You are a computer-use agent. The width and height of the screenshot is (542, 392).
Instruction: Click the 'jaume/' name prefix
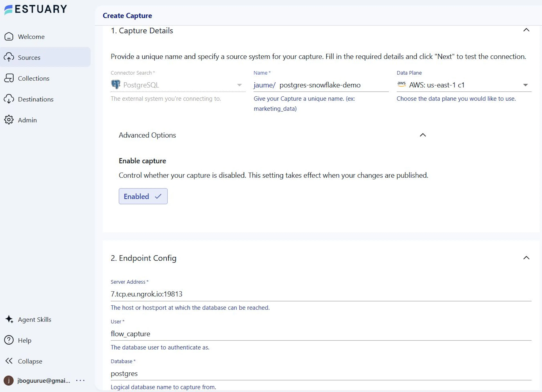(x=265, y=85)
